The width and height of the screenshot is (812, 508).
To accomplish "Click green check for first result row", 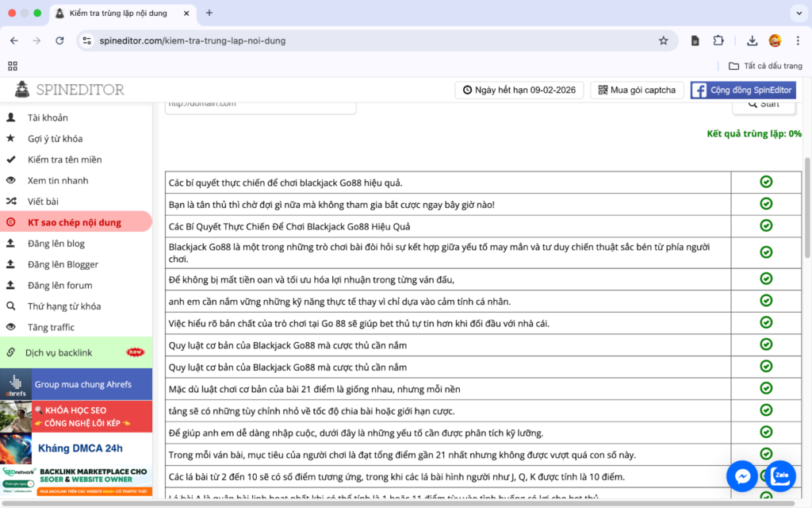I will point(766,183).
